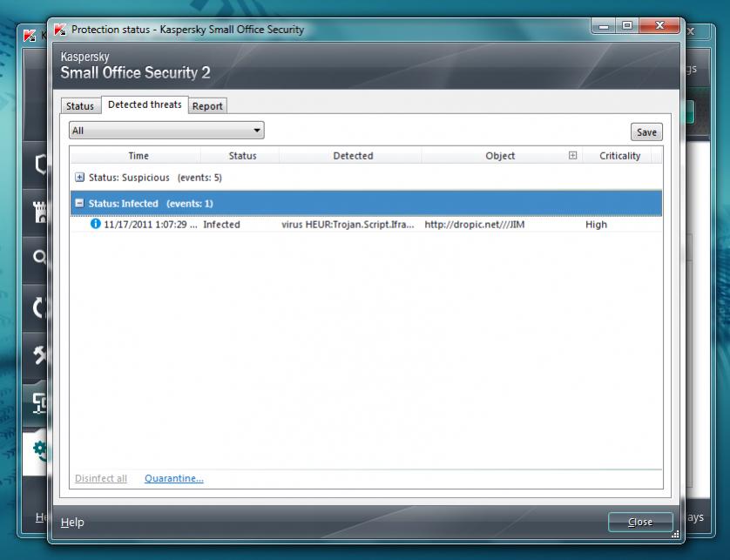
Task: Click the Disinfect all link
Action: coord(101,478)
